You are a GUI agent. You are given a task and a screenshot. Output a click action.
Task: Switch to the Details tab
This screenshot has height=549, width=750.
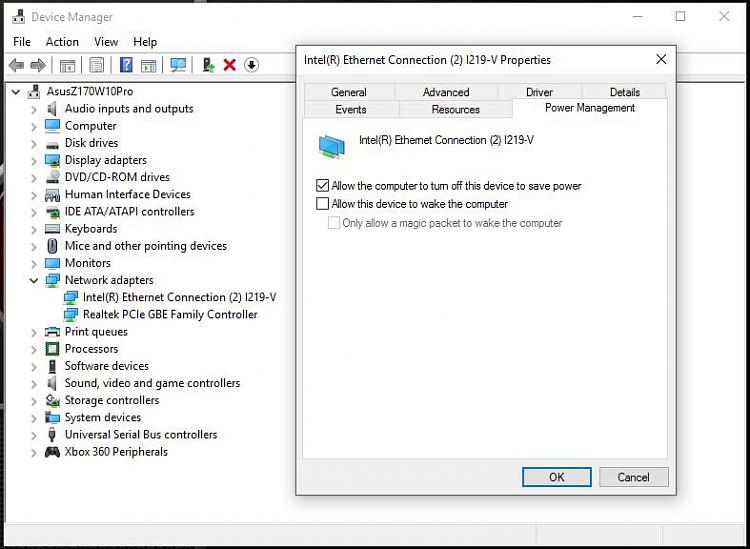point(624,92)
